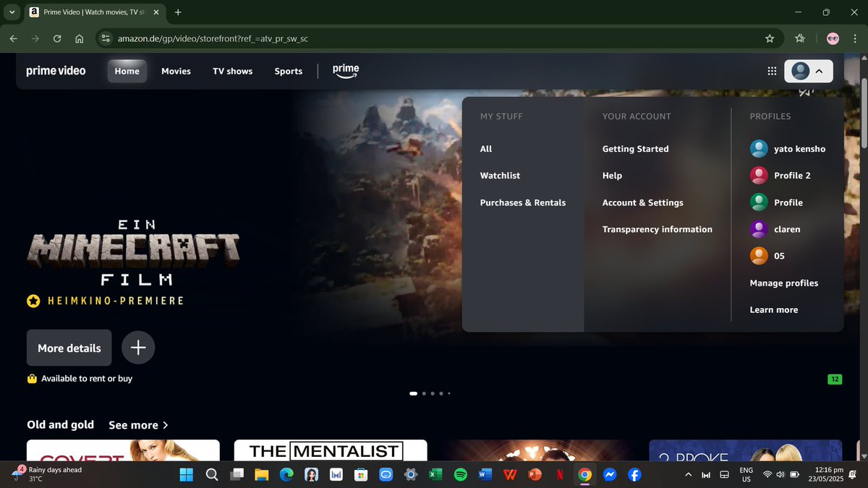Open Getting Started link
The width and height of the screenshot is (868, 488).
[636, 149]
